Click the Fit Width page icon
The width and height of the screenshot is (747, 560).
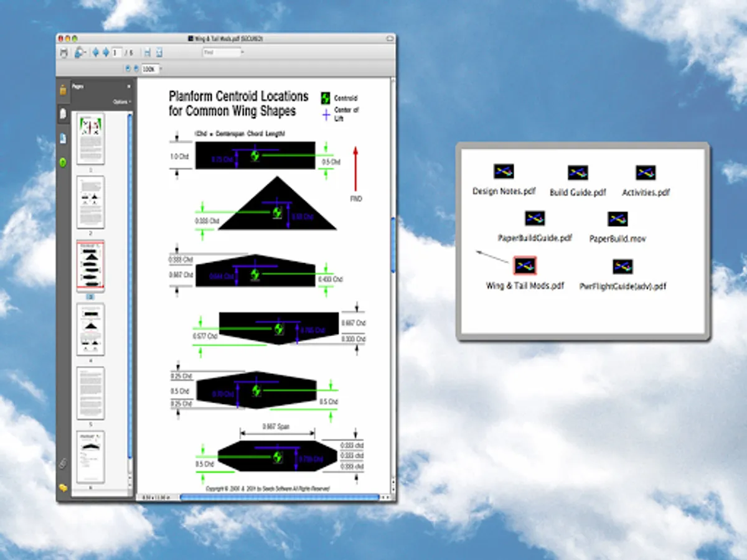pos(148,53)
